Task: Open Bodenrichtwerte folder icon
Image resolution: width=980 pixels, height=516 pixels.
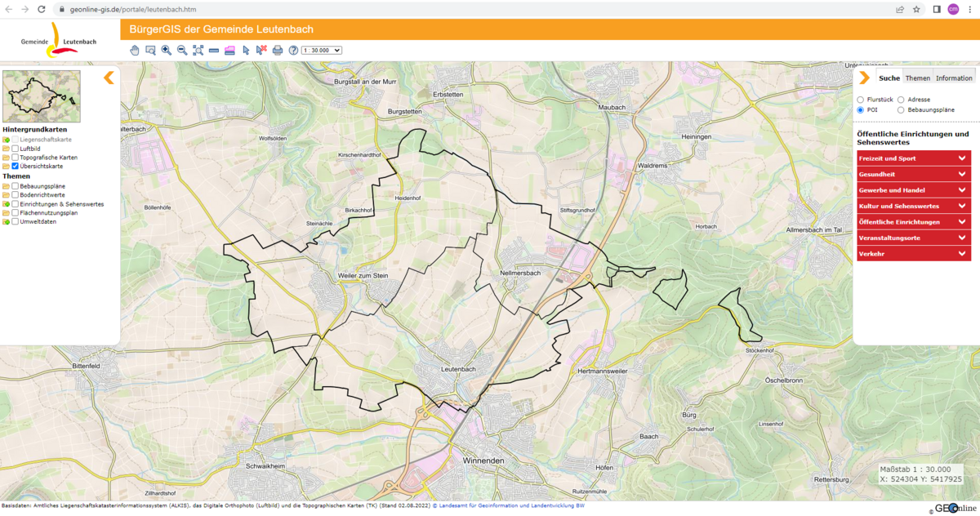Action: (x=6, y=195)
